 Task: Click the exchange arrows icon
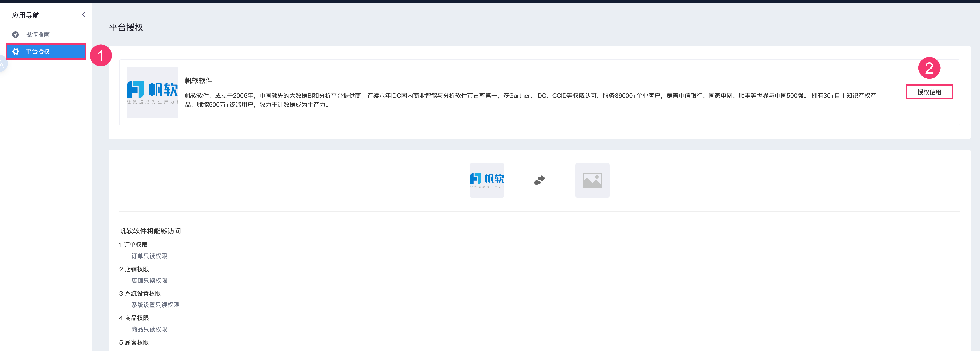coord(540,180)
